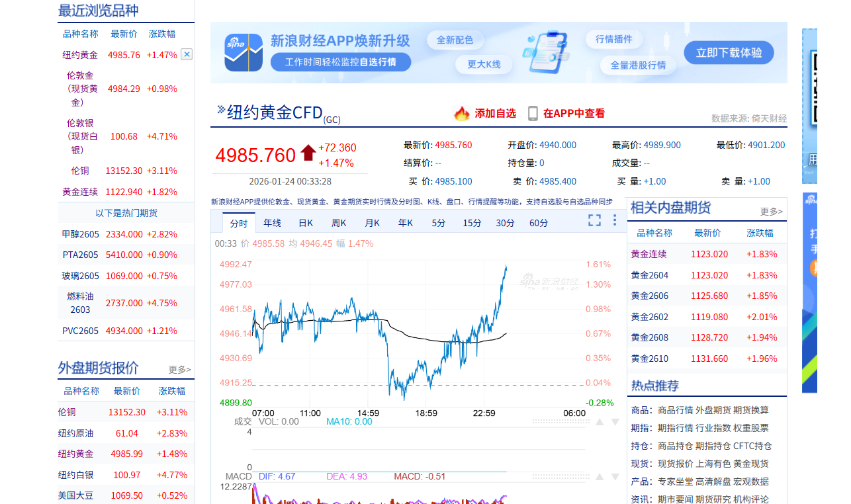
Task: Open the chart more-options menu
Action: click(x=614, y=220)
